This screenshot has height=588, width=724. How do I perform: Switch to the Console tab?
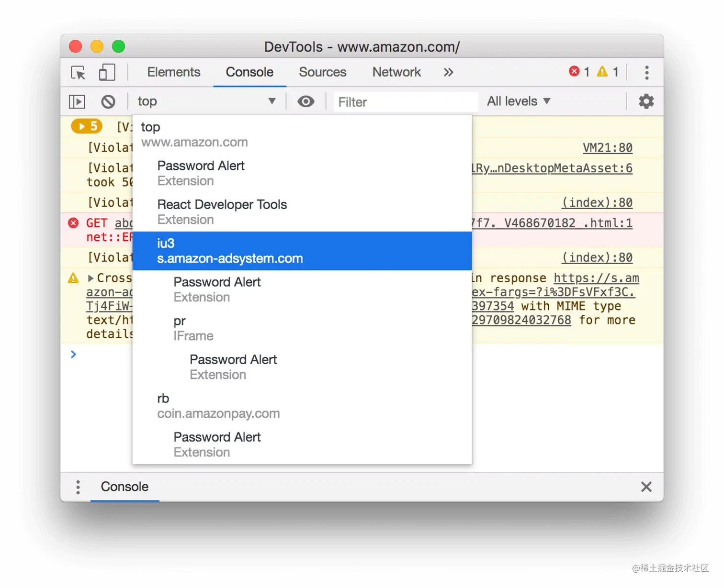(249, 72)
